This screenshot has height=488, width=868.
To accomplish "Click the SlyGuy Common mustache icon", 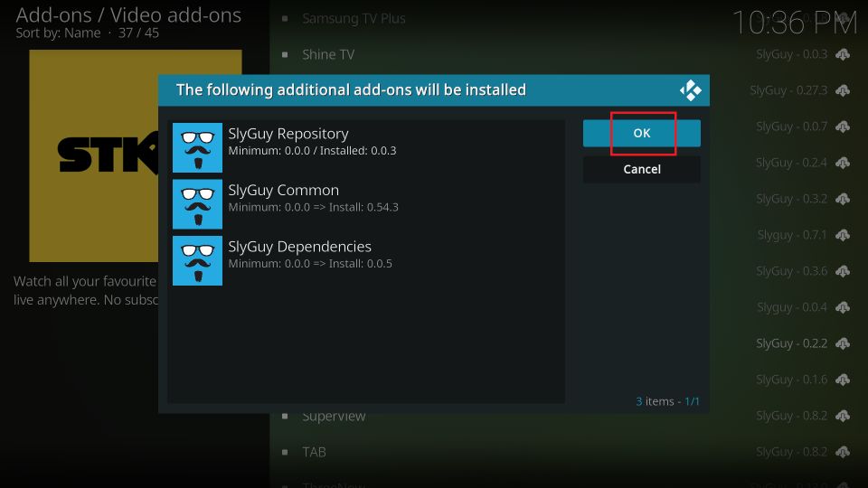I will click(198, 204).
